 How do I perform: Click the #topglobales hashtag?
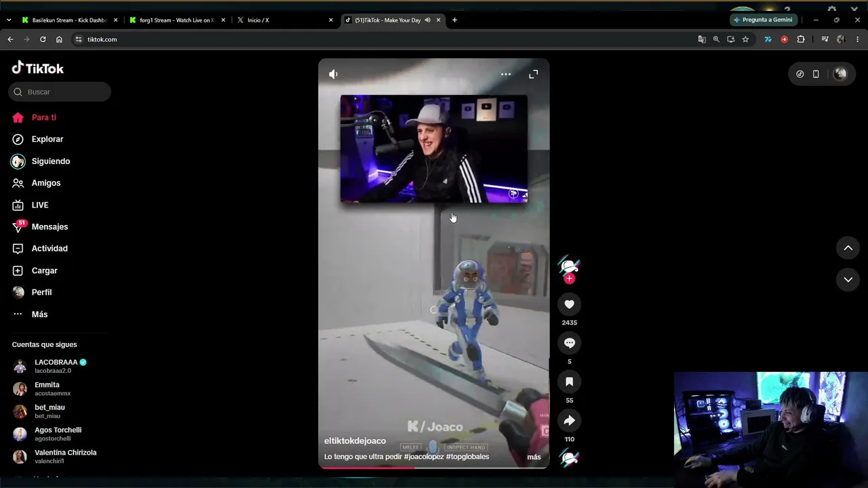click(467, 457)
